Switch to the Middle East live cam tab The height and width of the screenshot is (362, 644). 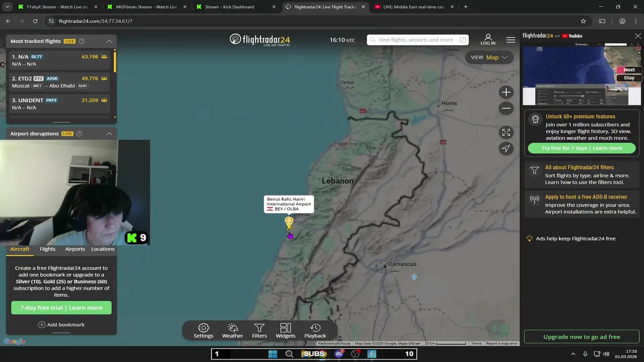[414, 7]
